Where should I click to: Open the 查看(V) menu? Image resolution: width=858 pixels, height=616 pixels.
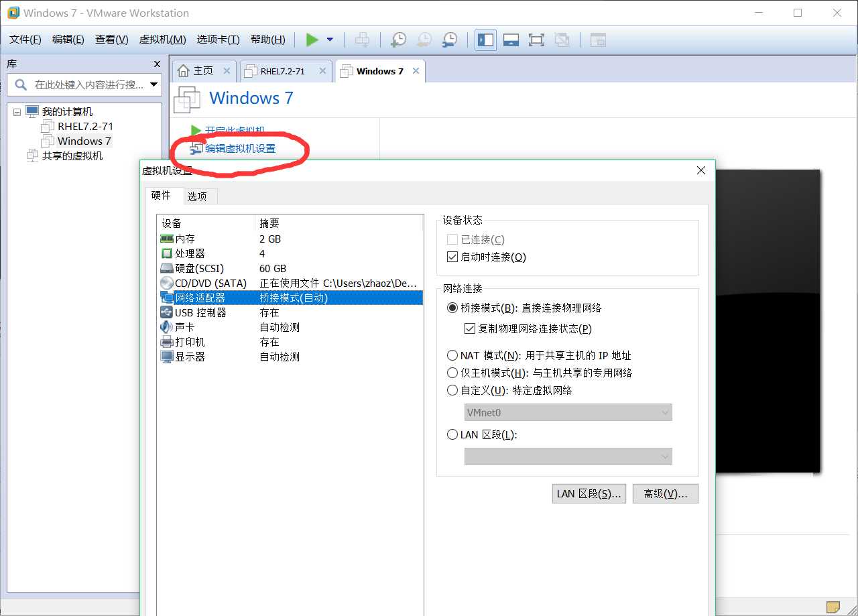[x=111, y=40]
